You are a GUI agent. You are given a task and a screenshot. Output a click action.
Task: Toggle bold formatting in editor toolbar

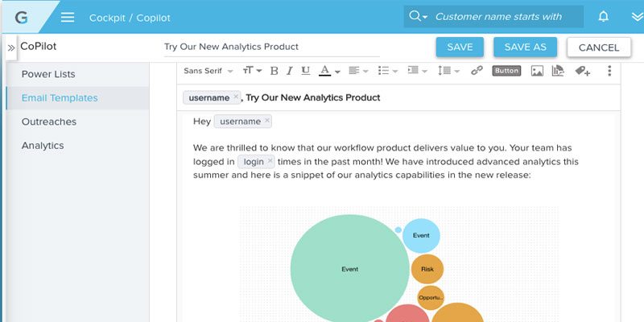click(x=274, y=71)
